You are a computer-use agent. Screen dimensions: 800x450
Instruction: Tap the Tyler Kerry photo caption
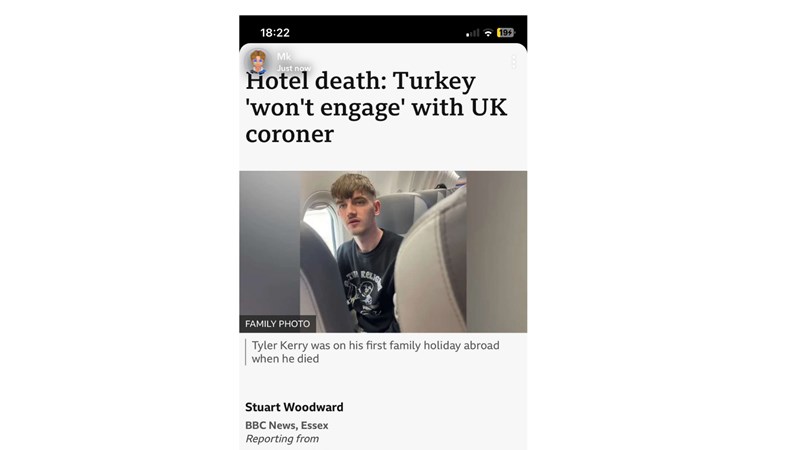[375, 352]
